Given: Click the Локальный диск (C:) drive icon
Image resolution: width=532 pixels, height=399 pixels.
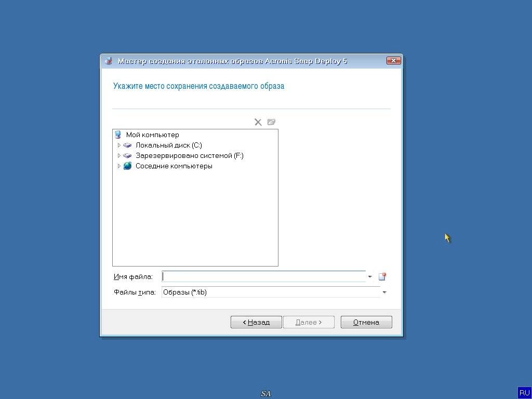Looking at the screenshot, I should (x=127, y=145).
